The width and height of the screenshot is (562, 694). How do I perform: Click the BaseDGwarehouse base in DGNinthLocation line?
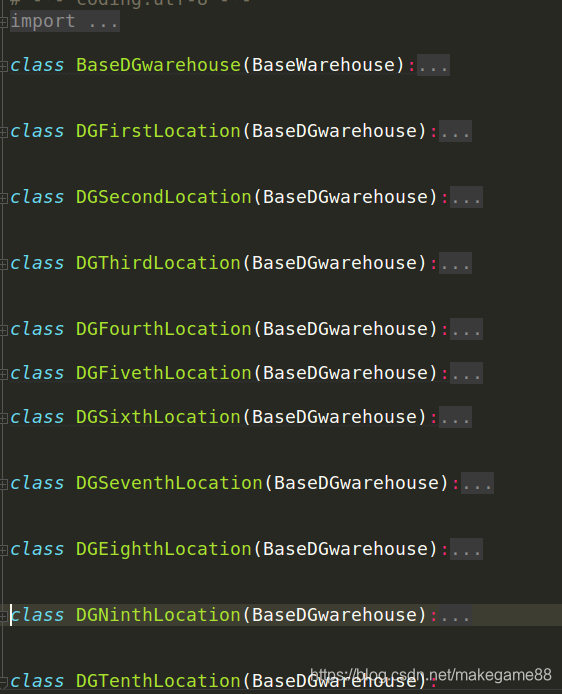point(334,615)
